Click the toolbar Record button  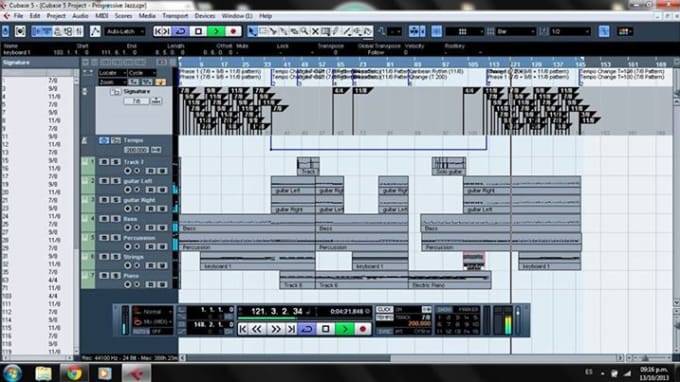233,31
